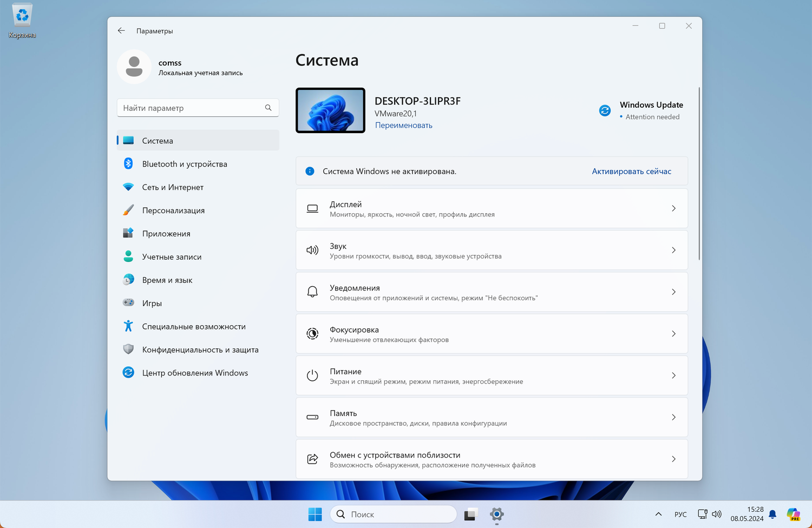Open Copilot preview in system tray
This screenshot has width=812, height=528.
tap(794, 514)
